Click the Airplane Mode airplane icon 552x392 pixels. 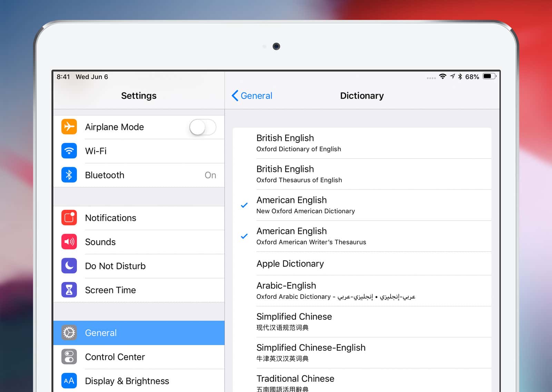tap(69, 127)
